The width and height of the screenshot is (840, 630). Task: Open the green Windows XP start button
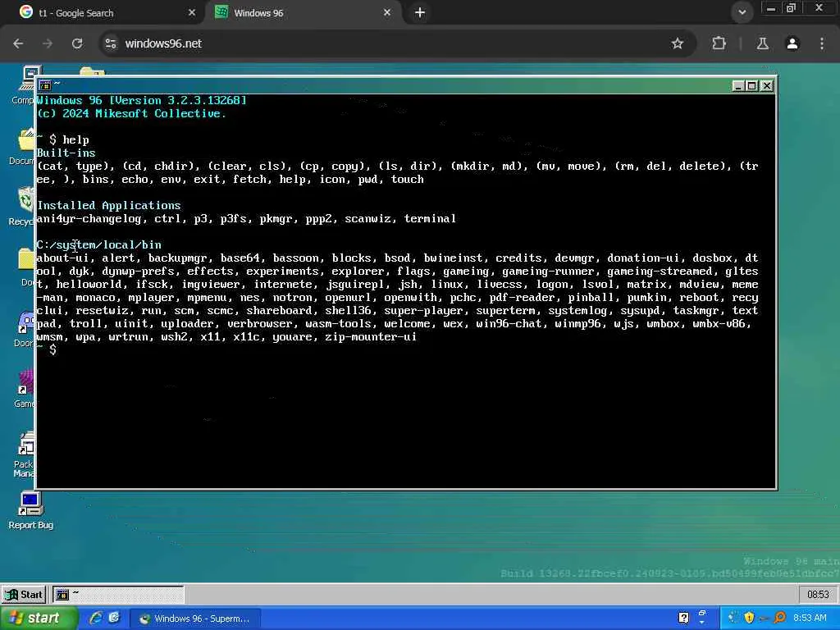click(39, 619)
